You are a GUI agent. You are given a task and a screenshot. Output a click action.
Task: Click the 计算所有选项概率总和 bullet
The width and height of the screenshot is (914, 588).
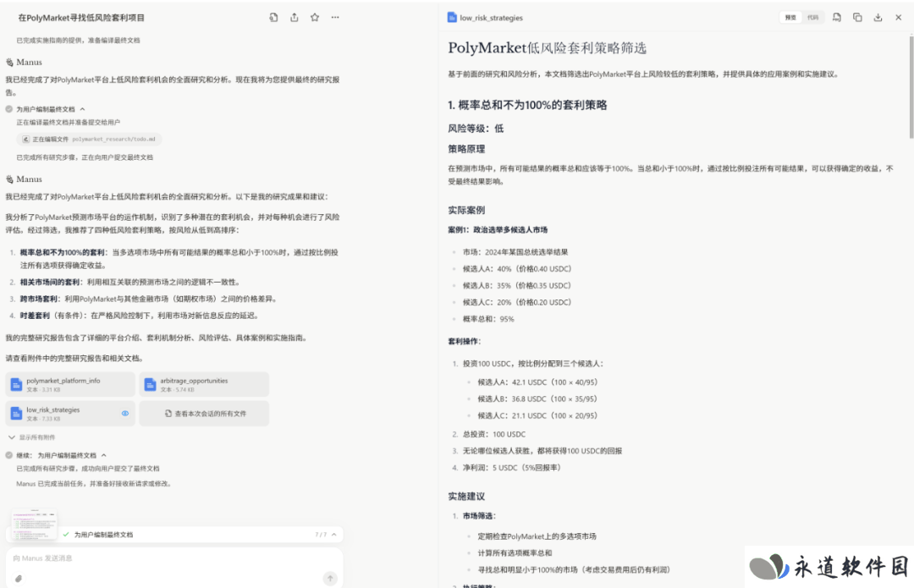tap(515, 553)
